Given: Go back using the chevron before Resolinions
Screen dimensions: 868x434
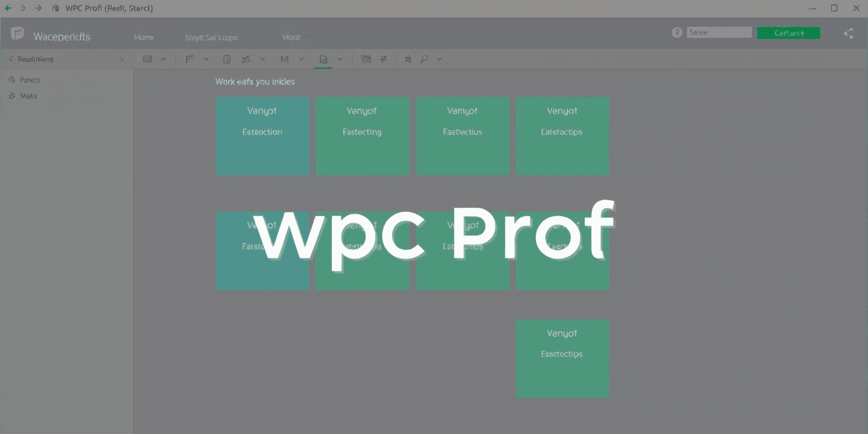Looking at the screenshot, I should (11, 59).
